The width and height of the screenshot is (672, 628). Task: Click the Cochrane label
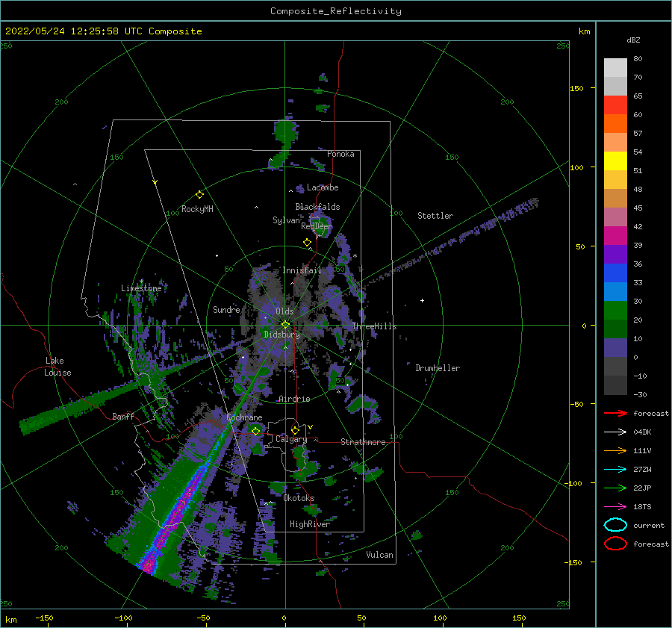[244, 417]
